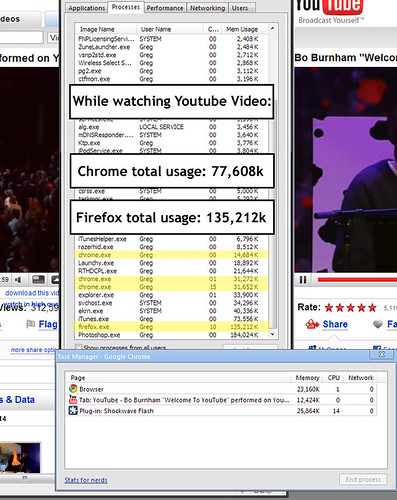This screenshot has height=500, width=397.
Task: Sort Chrome tasks by Memory column
Action: pos(307,378)
